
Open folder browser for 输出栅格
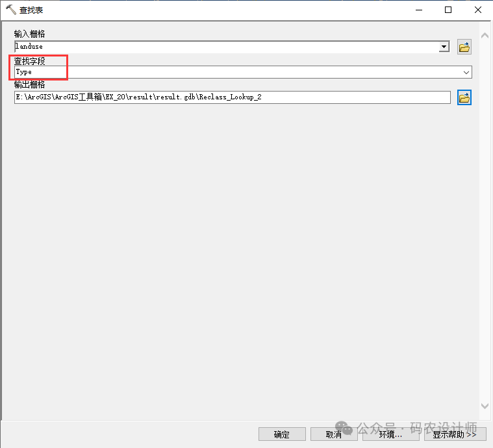(464, 97)
